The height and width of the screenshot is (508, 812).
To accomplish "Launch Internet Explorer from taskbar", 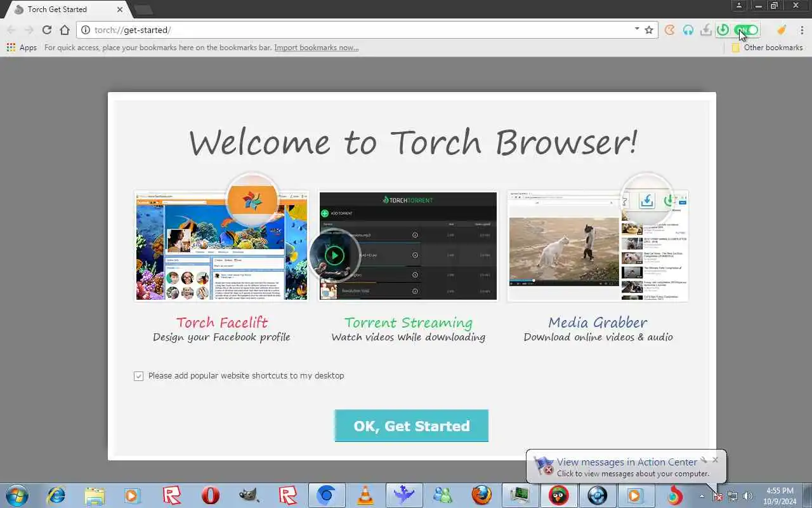I will coord(56,495).
